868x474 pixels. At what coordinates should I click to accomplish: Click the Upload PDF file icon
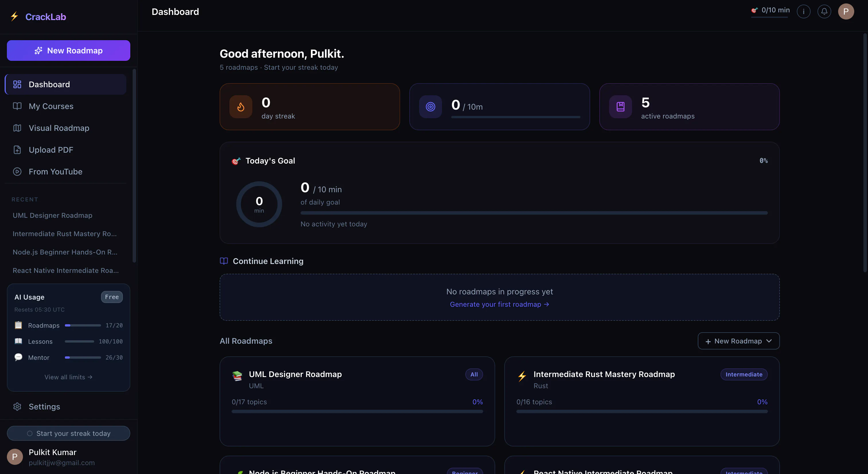coord(17,150)
